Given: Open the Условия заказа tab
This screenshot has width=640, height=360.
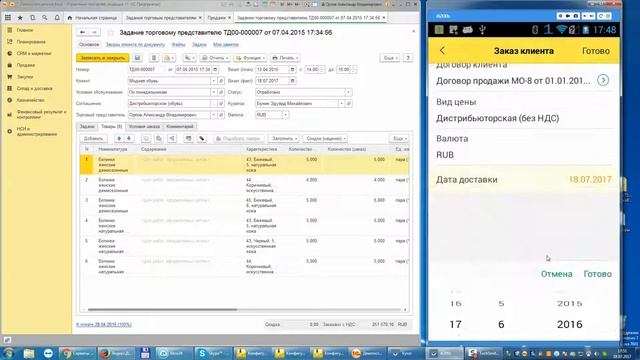Looking at the screenshot, I should point(144,127).
